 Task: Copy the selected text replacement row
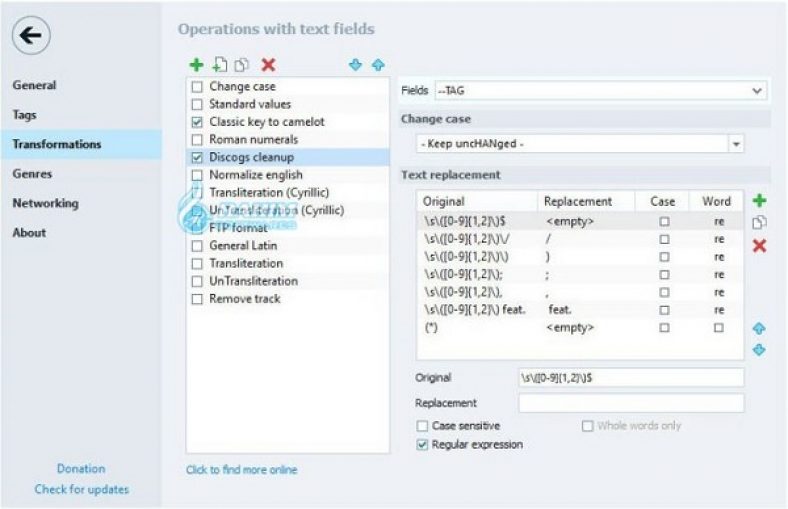click(759, 223)
